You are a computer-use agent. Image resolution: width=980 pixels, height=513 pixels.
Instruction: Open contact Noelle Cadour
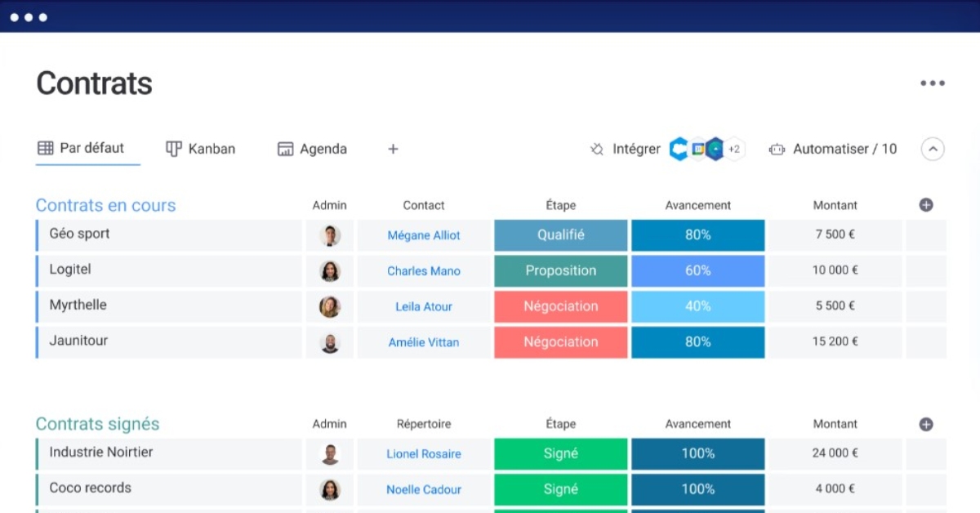tap(424, 490)
